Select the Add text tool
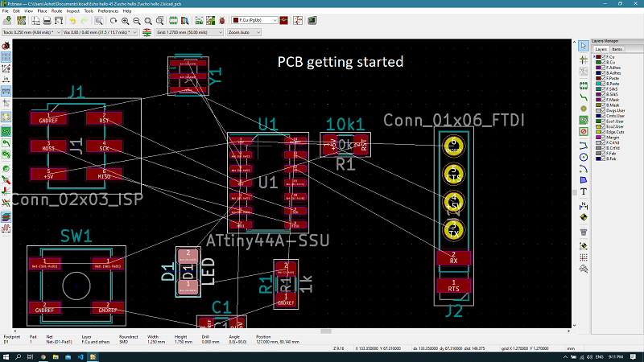The width and height of the screenshot is (644, 362). click(583, 191)
